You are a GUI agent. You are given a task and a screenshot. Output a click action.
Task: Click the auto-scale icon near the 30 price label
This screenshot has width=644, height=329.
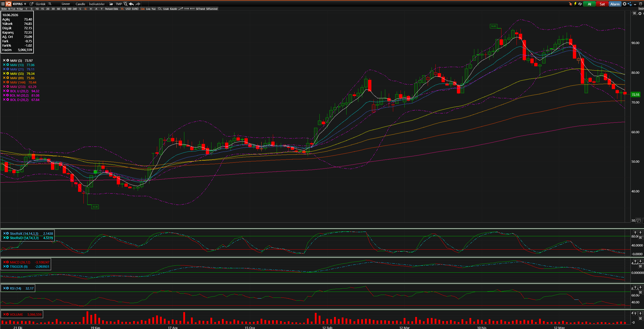(638, 221)
